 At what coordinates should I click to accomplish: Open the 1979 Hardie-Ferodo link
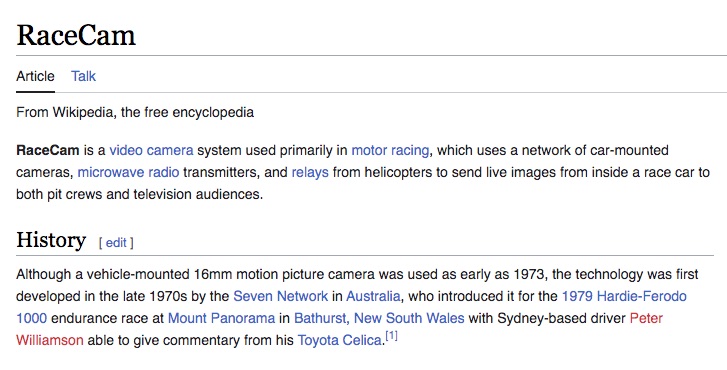[x=624, y=296]
